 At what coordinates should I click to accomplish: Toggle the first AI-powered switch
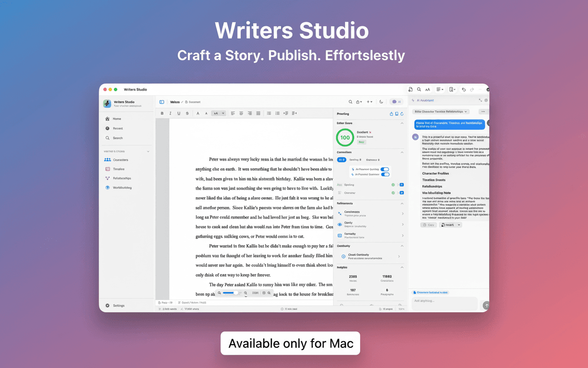[385, 169]
